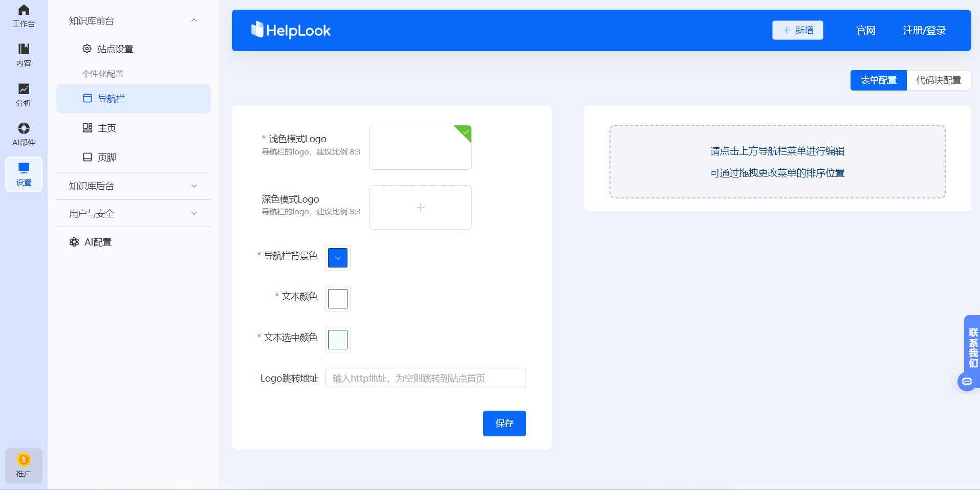The image size is (980, 490).
Task: Click the Logo跳转地址 input field
Action: pyautogui.click(x=425, y=378)
